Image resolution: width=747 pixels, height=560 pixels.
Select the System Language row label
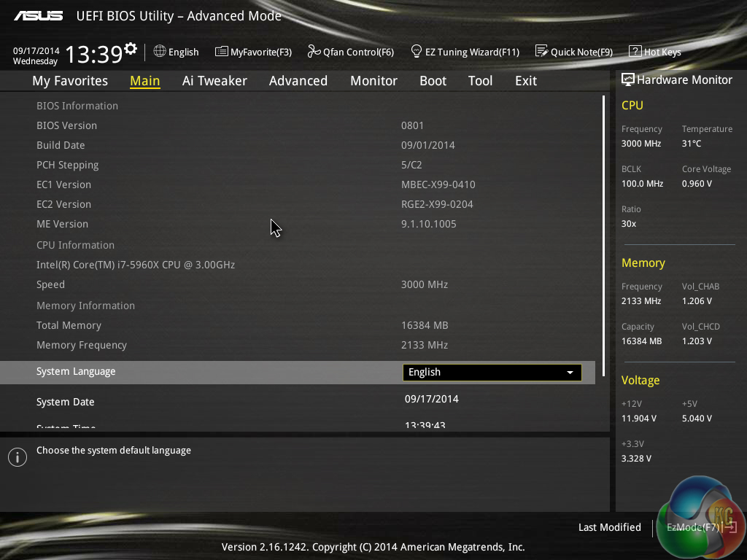click(x=76, y=371)
